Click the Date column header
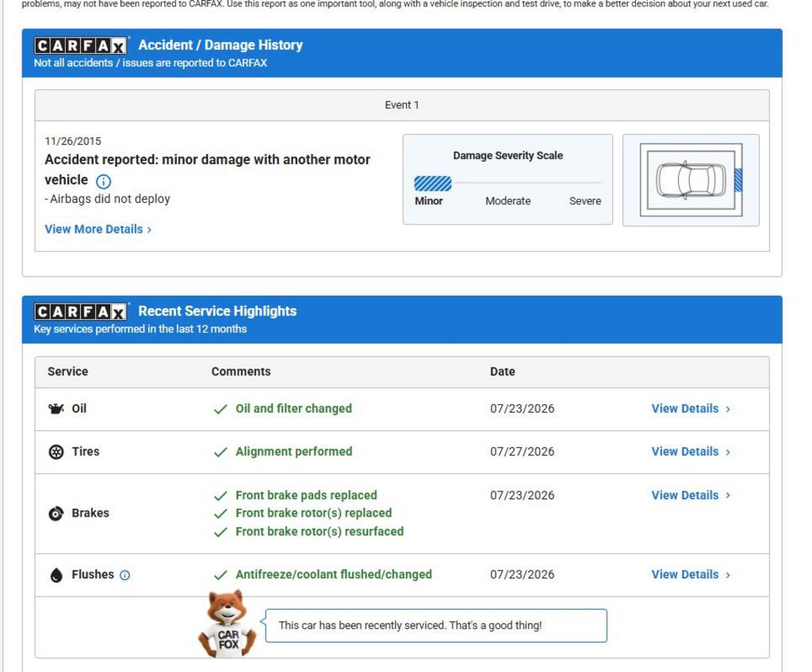This screenshot has height=672, width=812. [502, 372]
